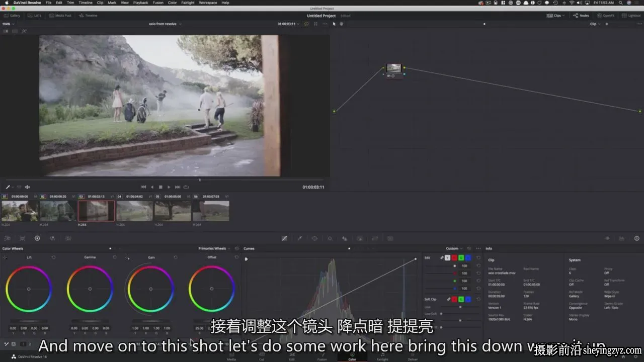644x362 pixels.
Task: Open the Camera Raw palette
Action: pos(8,238)
